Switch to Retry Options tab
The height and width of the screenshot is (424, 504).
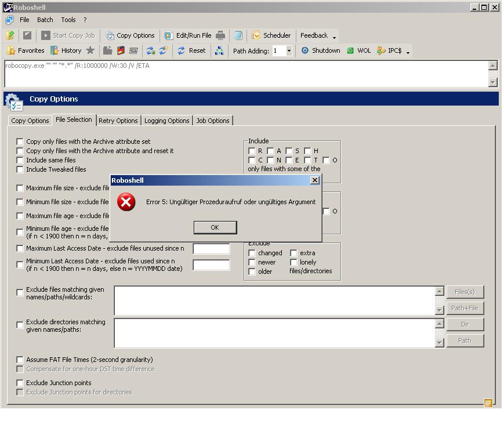pos(118,121)
